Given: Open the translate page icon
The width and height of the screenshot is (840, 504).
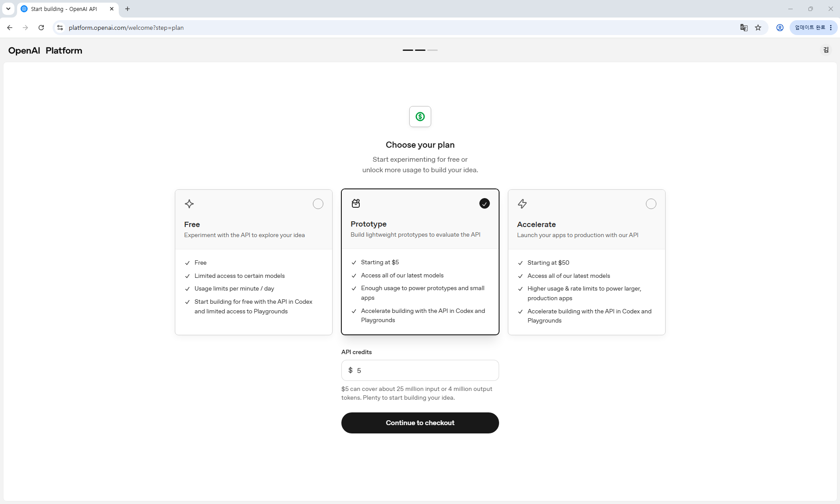Looking at the screenshot, I should coord(744,28).
